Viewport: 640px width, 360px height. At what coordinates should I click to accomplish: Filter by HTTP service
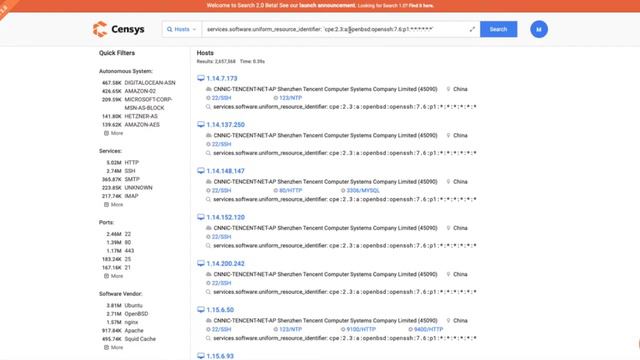point(131,162)
